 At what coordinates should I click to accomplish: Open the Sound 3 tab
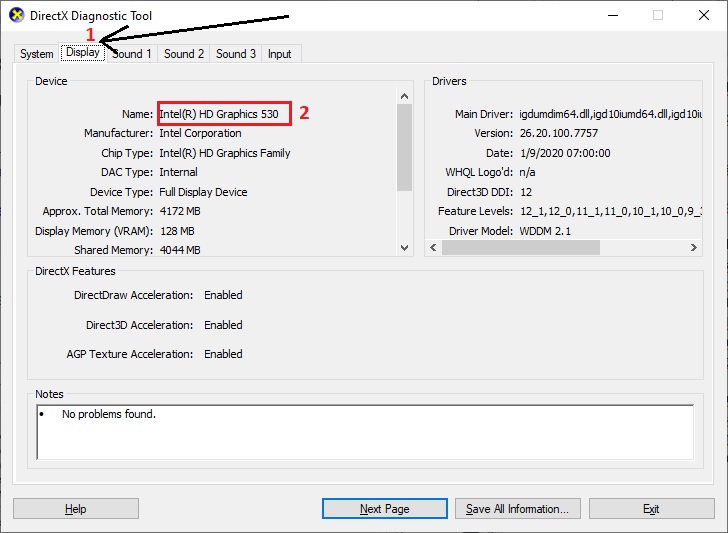pyautogui.click(x=236, y=54)
